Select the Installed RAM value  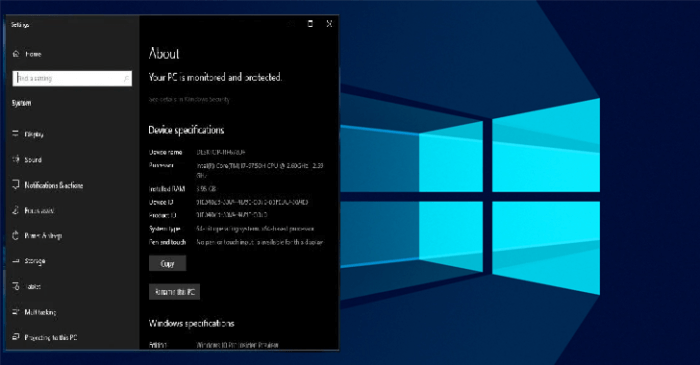pos(206,189)
